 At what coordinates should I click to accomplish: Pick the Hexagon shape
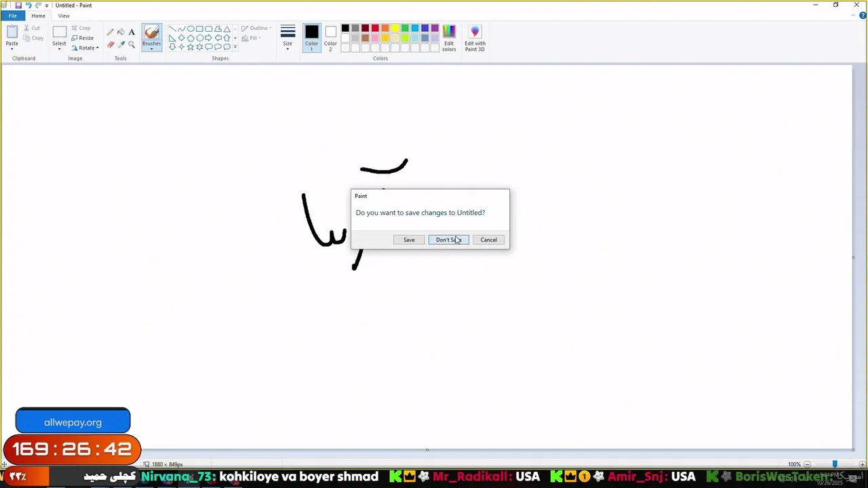point(199,38)
